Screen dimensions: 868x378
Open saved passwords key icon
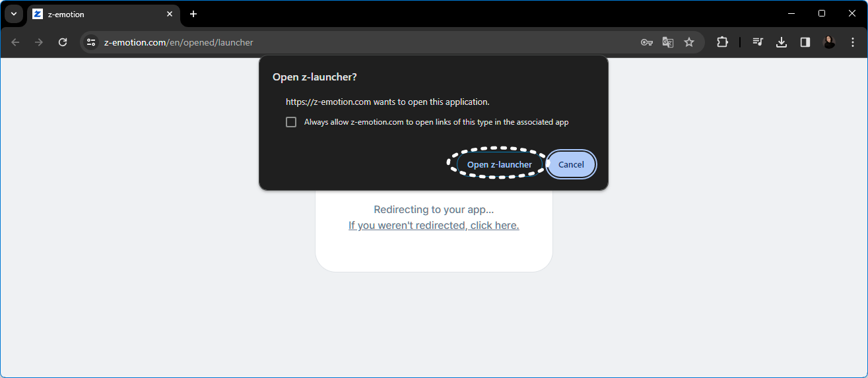click(646, 42)
